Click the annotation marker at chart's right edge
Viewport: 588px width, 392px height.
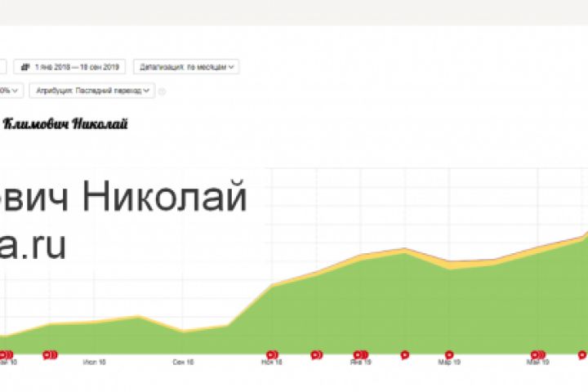pyautogui.click(x=582, y=355)
